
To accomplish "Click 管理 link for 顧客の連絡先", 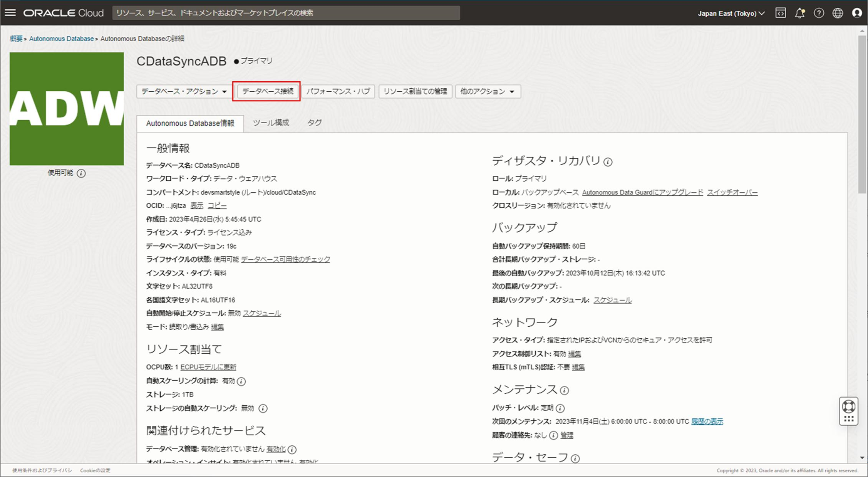I will pyautogui.click(x=566, y=435).
